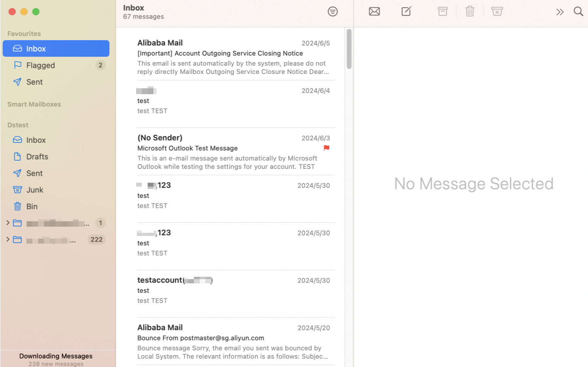Open the Bin mailbox

point(56,206)
